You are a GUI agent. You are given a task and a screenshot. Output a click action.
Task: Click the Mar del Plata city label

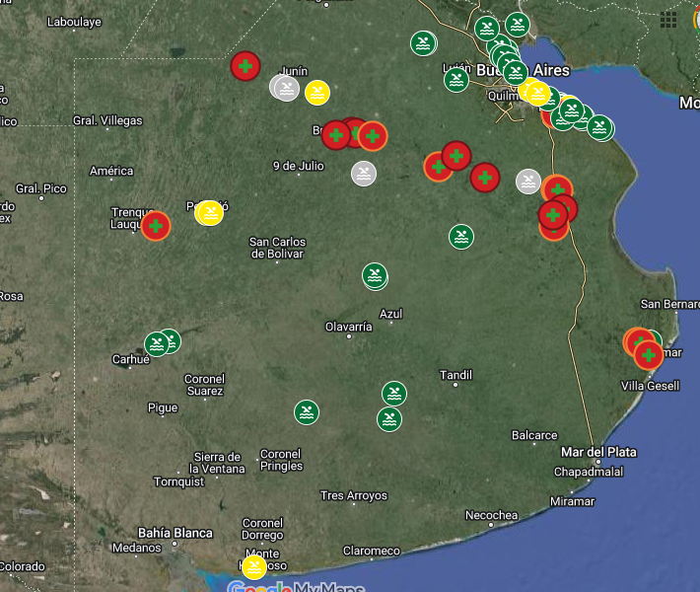tap(598, 452)
